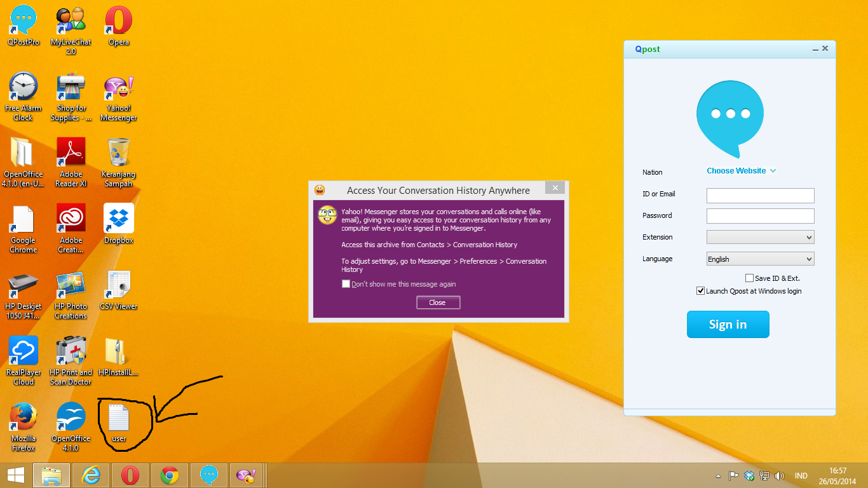Show hidden system tray icons arrow
868x488 pixels.
(719, 476)
